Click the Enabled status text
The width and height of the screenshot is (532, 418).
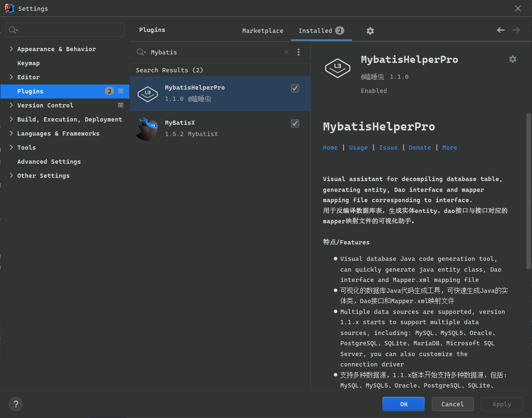(374, 91)
